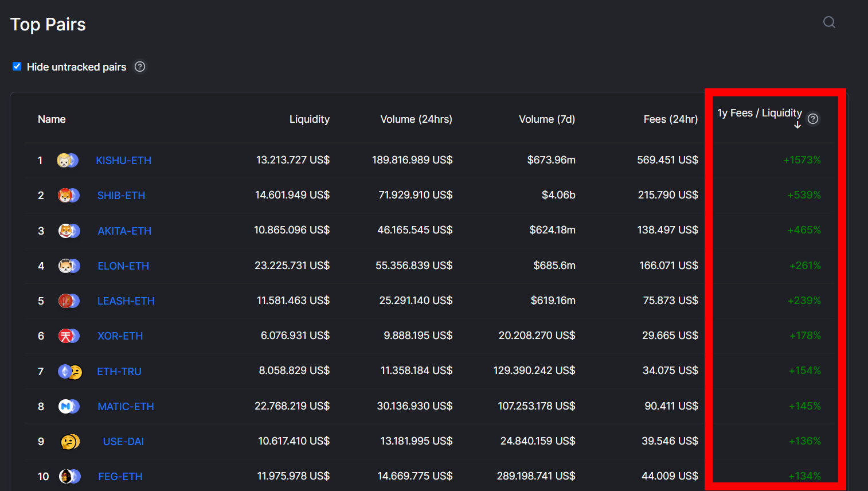Sort table by Volume (7d) header

click(546, 119)
